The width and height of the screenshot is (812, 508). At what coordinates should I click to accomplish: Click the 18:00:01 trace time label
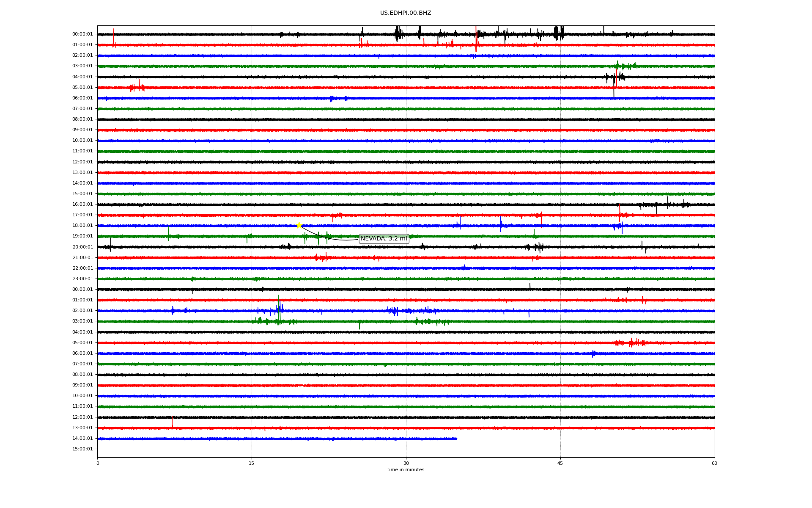pos(82,226)
